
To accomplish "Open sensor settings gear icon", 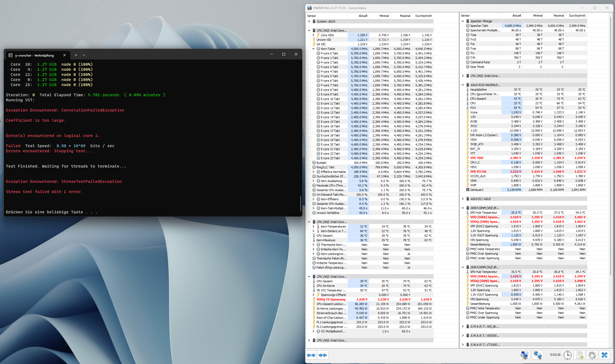I will pyautogui.click(x=592, y=355).
